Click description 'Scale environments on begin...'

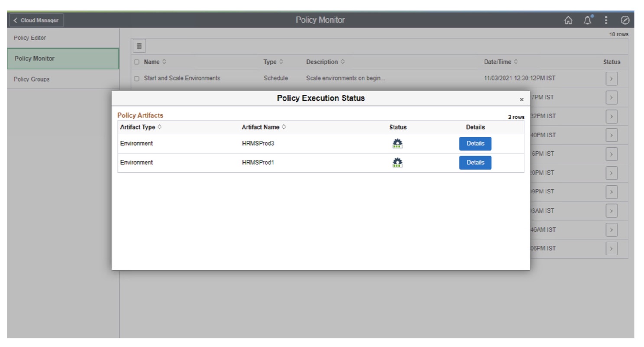point(345,79)
